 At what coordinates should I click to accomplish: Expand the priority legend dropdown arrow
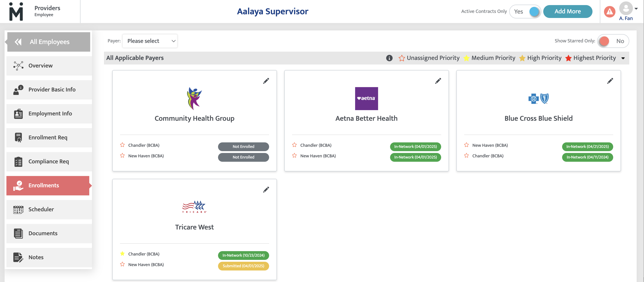pos(623,58)
